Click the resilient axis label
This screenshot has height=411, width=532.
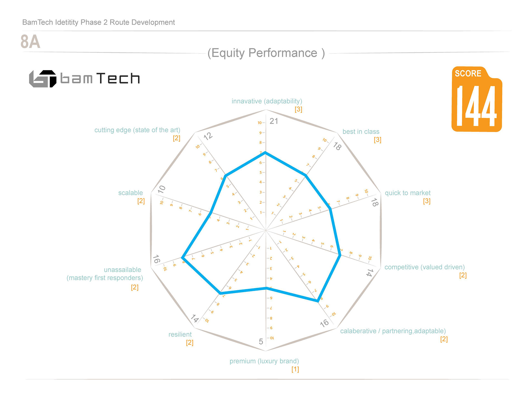(x=180, y=335)
